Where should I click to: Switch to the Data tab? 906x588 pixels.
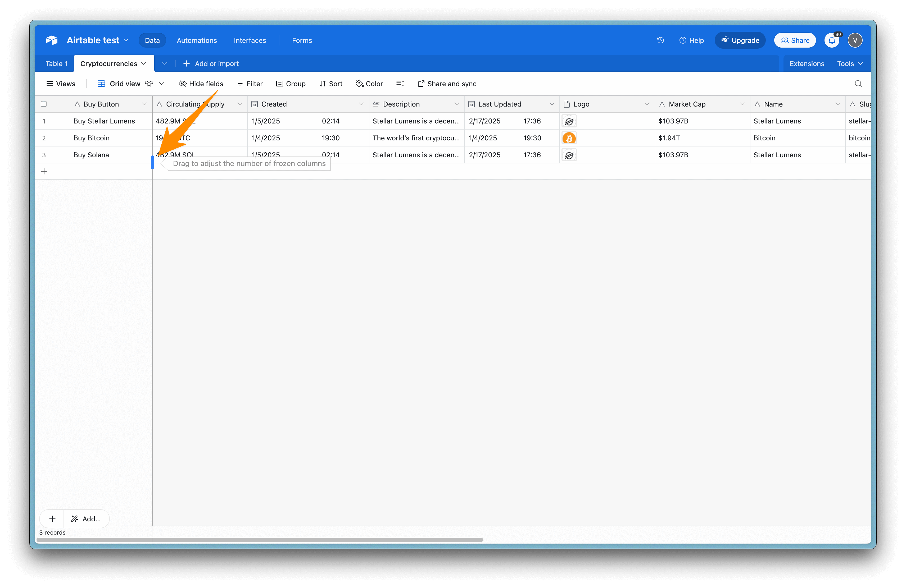point(152,40)
